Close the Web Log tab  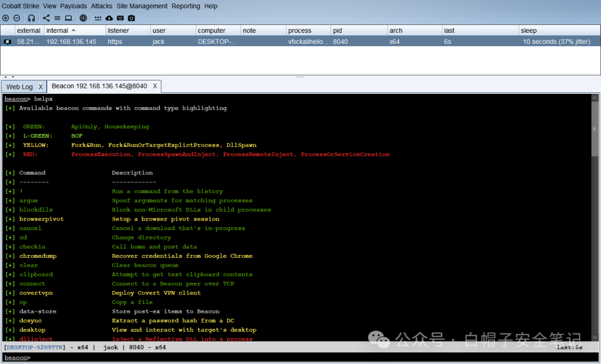(40, 87)
